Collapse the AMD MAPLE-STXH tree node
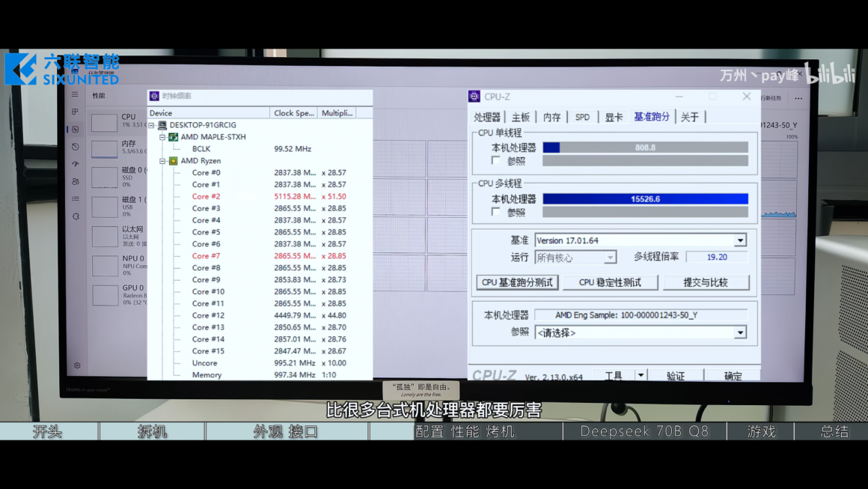The height and width of the screenshot is (489, 868). click(x=162, y=137)
